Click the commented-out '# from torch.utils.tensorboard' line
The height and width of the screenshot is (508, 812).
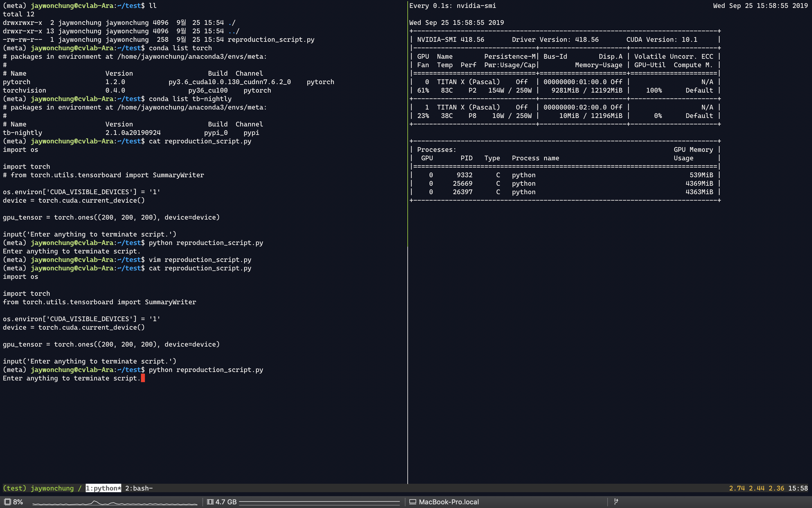pos(103,175)
